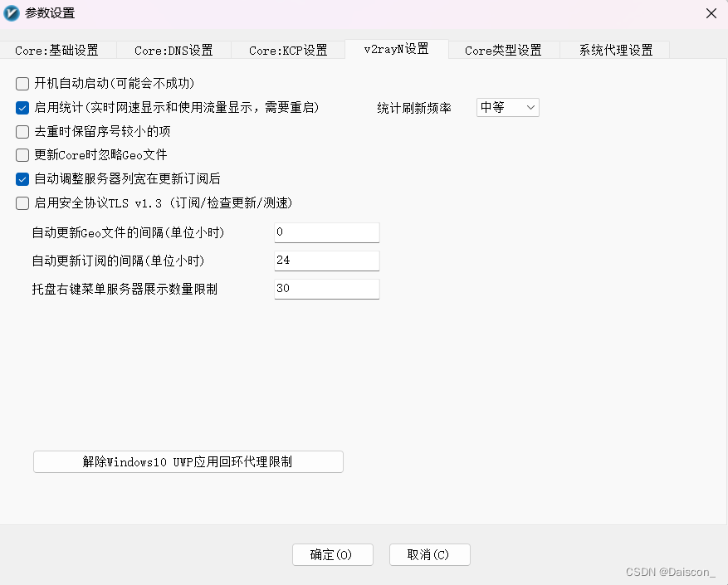Close the 参数设置 dialog window

[711, 13]
